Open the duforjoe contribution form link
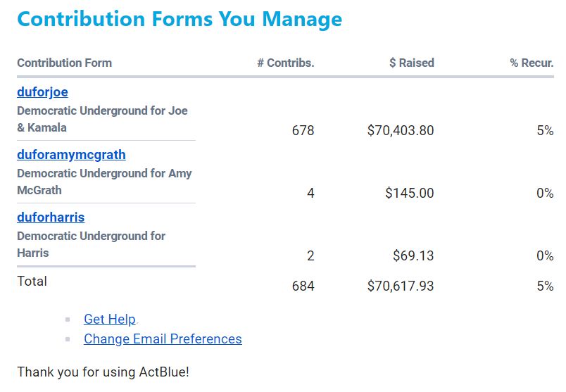This screenshot has height=392, width=566. (42, 92)
